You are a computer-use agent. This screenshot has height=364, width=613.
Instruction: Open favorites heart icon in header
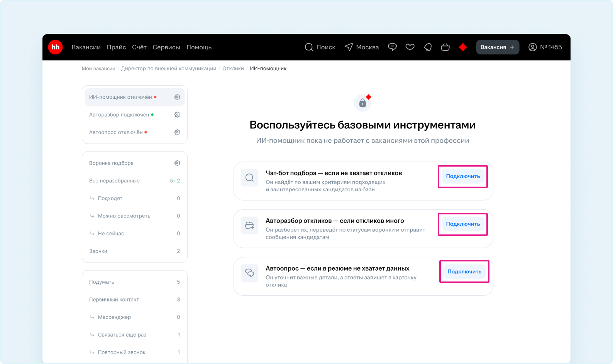[410, 47]
